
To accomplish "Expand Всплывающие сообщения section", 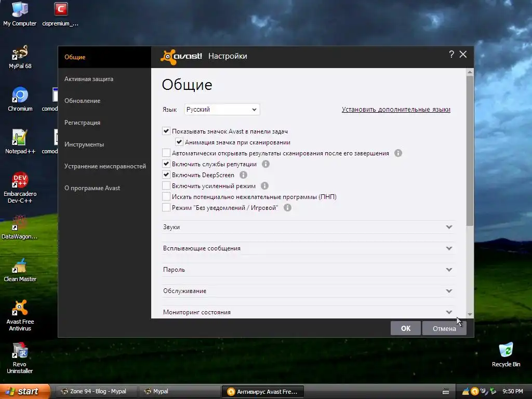I will 308,248.
